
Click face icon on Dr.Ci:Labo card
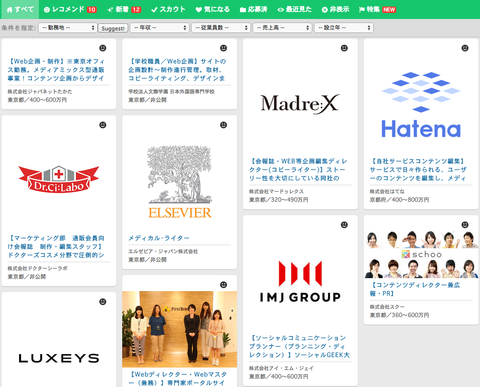tap(103, 125)
